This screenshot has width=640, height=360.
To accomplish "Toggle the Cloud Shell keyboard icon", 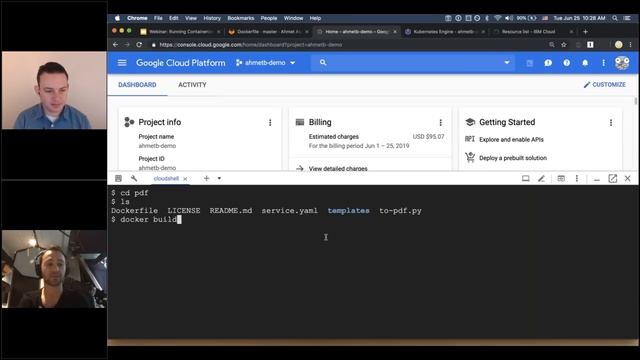I will [x=118, y=178].
